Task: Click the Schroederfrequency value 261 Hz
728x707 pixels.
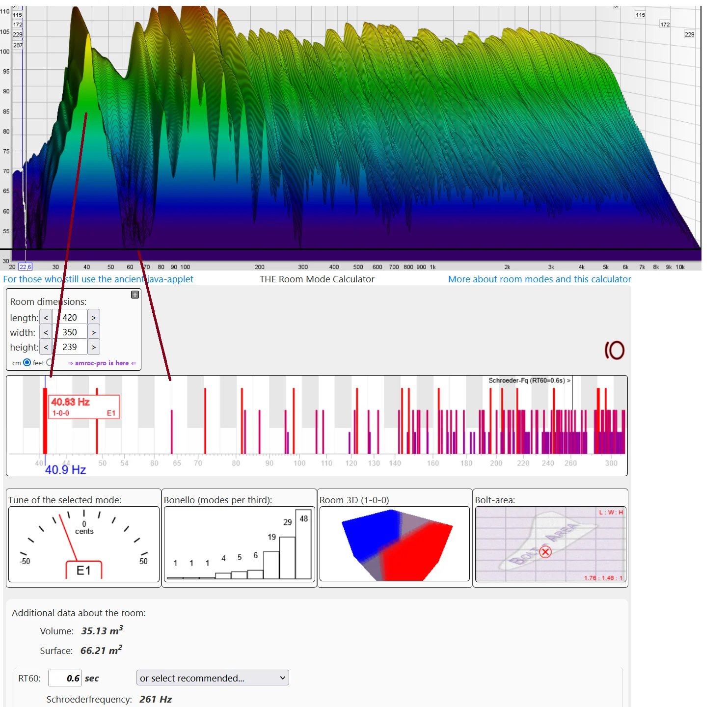Action: coord(156,699)
